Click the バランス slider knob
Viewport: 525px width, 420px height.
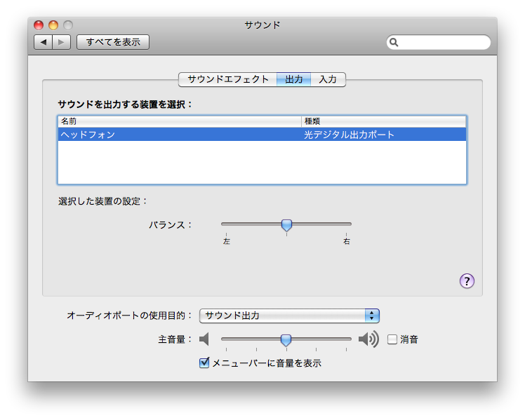click(286, 225)
